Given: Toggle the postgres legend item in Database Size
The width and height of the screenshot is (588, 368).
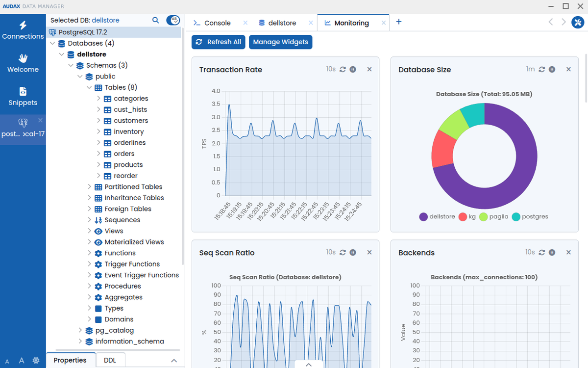Looking at the screenshot, I should 530,217.
